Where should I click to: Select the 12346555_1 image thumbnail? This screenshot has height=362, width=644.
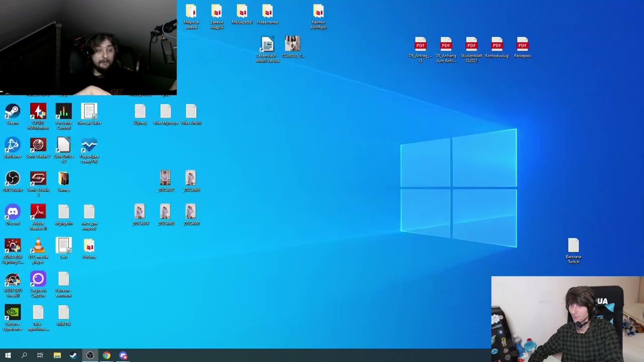[x=293, y=47]
